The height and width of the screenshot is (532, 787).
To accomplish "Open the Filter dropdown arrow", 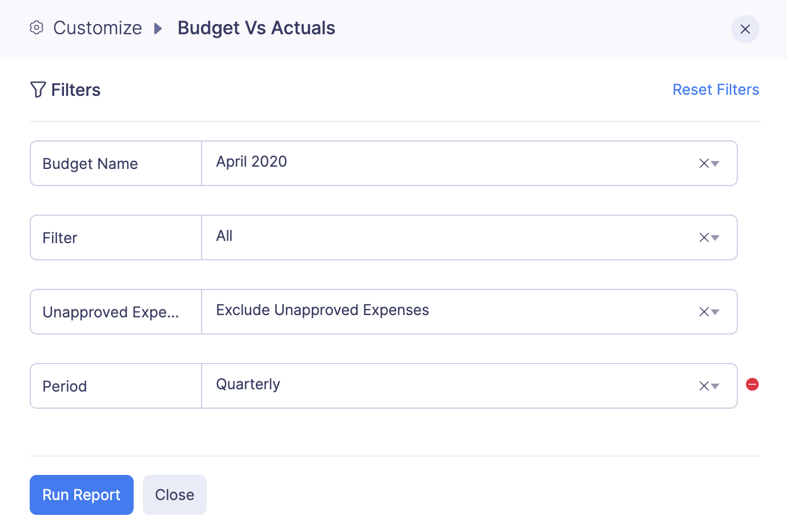I will pyautogui.click(x=715, y=238).
